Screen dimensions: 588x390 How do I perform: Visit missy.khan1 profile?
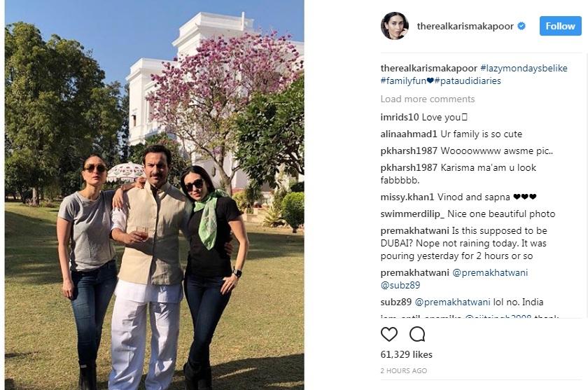(x=407, y=197)
